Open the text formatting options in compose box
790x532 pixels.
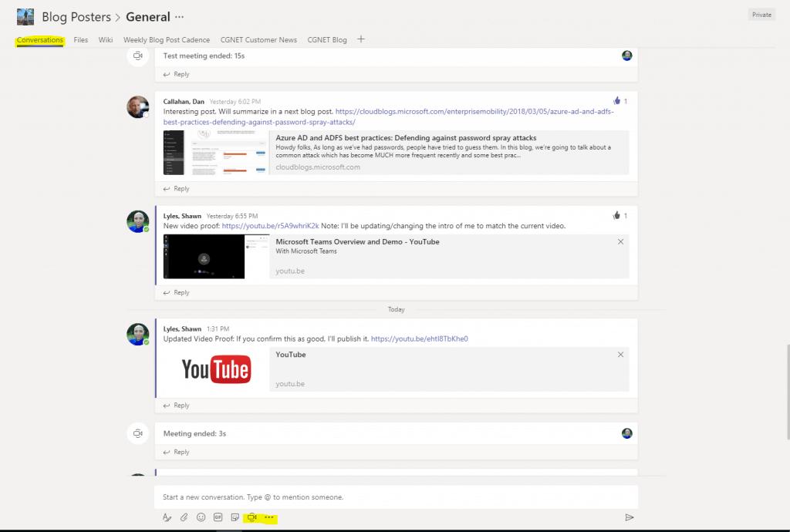167,517
